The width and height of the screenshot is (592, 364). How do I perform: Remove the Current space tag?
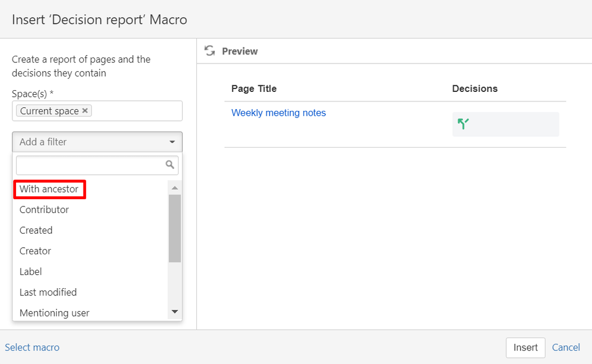click(85, 111)
